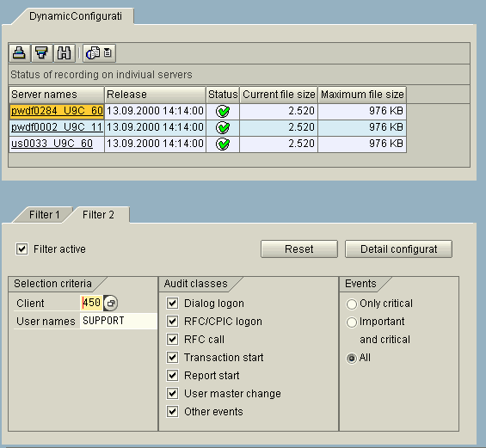Uncheck the RFC/CPIC logon checkbox

pos(172,322)
